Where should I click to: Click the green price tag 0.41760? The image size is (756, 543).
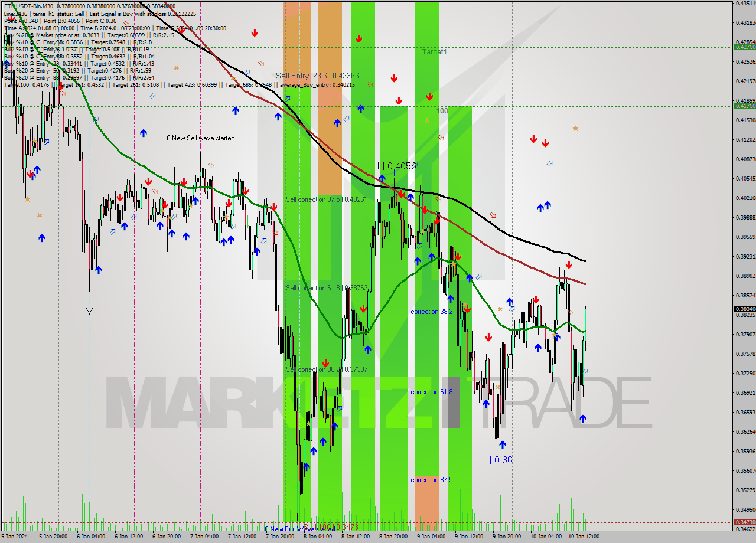click(x=744, y=106)
